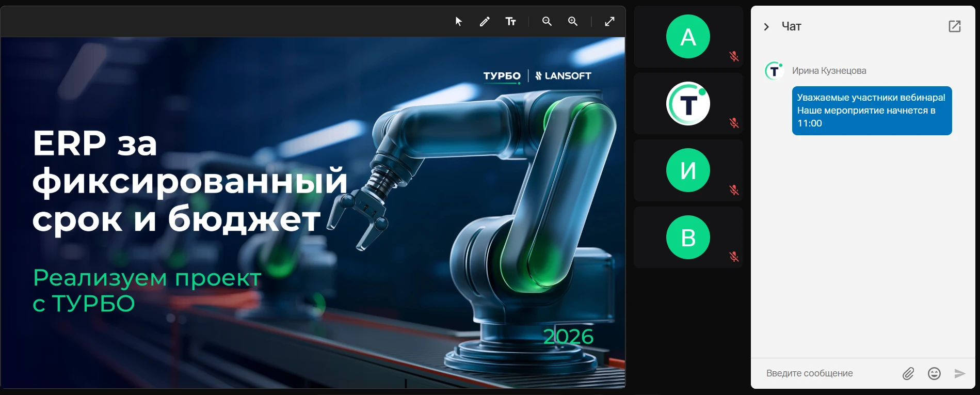Select the pointer cursor tool
The width and height of the screenshot is (980, 395).
458,21
